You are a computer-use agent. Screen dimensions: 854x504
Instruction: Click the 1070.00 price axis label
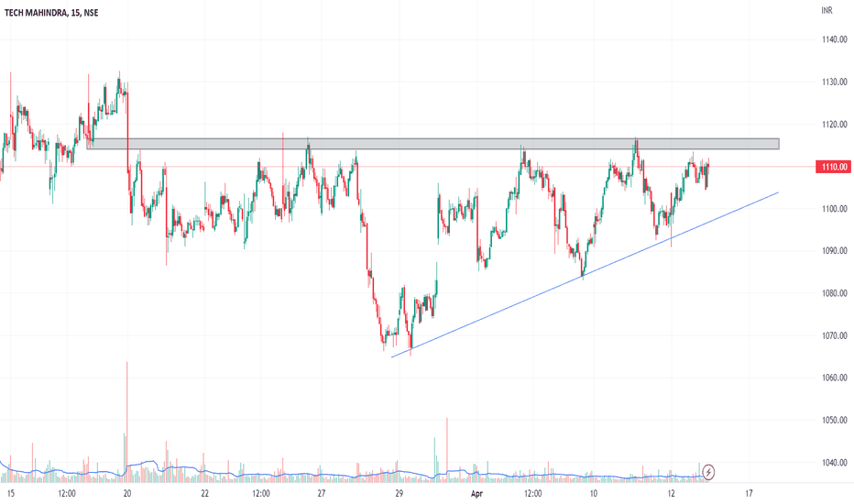835,335
